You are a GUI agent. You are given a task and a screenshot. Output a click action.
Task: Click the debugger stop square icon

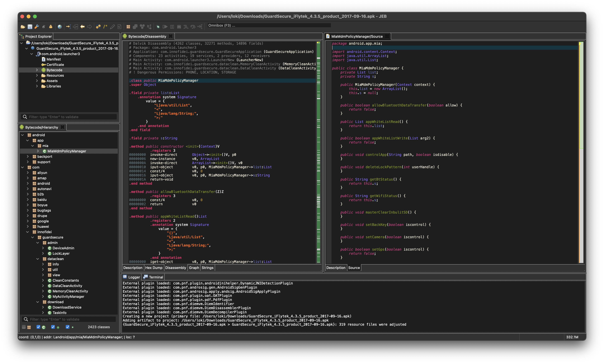click(x=179, y=27)
